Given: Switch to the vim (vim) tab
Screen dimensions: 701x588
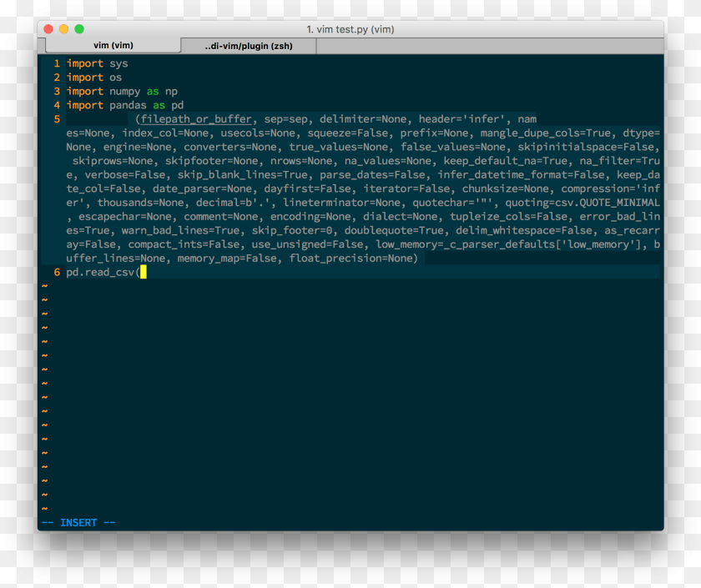Looking at the screenshot, I should (x=113, y=46).
